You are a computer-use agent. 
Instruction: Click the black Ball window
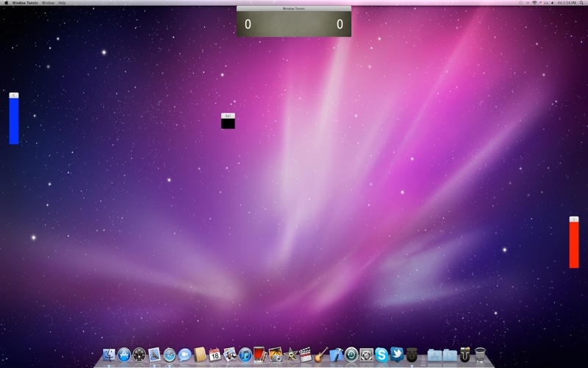228,121
